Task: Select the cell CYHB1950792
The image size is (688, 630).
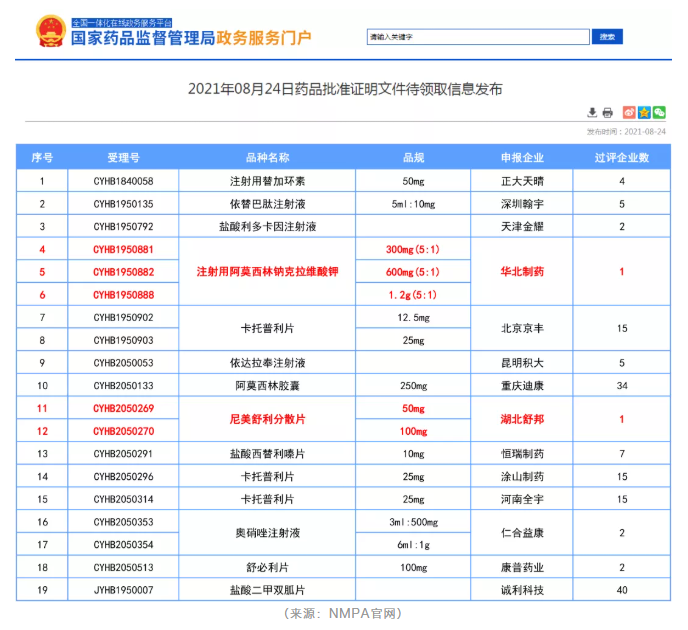Action: coord(123,226)
